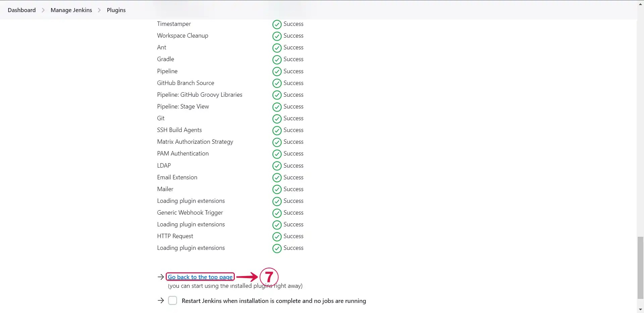Click the Mailer plugin name
This screenshot has height=313, width=644.
pyautogui.click(x=165, y=189)
